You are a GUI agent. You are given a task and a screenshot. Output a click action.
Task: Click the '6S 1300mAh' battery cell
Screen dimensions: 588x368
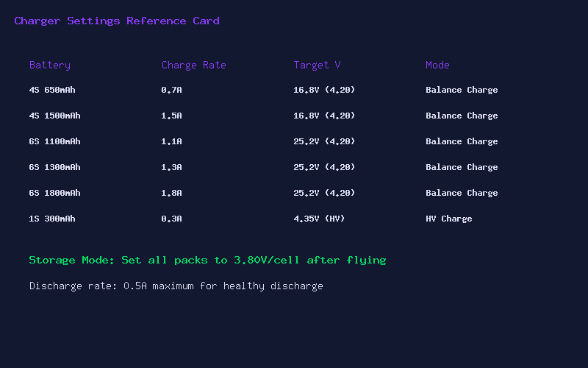54,167
